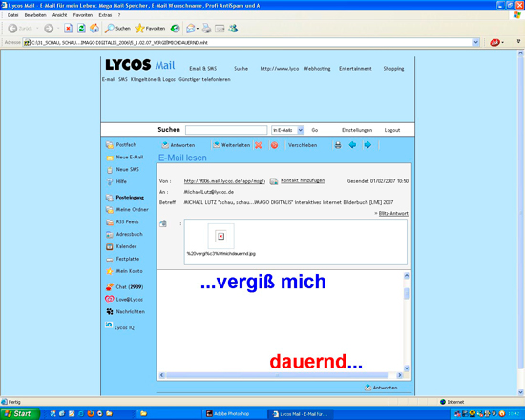This screenshot has width=525, height=420.
Task: Open Festplatte in sidebar
Action: click(122, 259)
